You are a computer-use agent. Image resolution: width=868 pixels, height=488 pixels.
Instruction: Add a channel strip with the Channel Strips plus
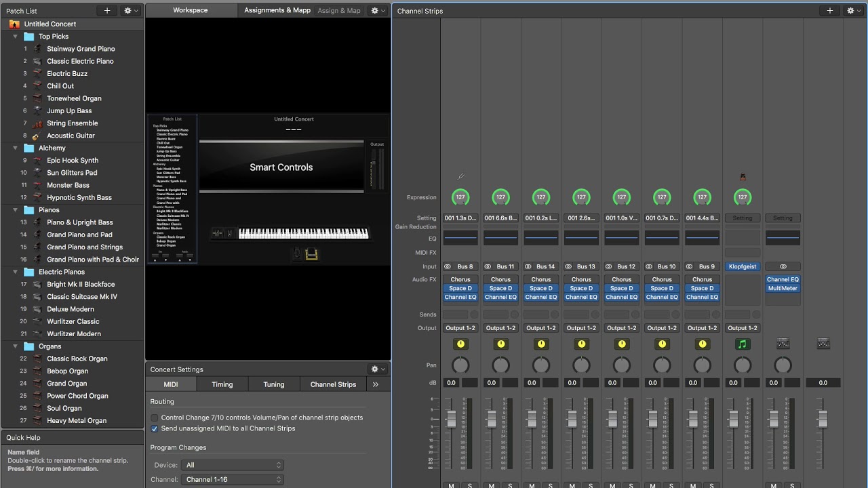coord(829,10)
